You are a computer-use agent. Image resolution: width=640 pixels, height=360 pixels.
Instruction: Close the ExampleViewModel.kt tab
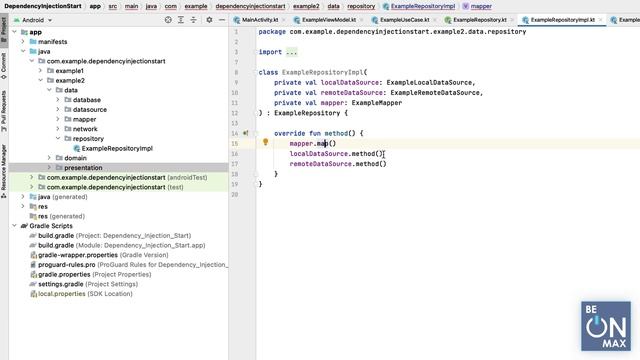click(x=362, y=20)
